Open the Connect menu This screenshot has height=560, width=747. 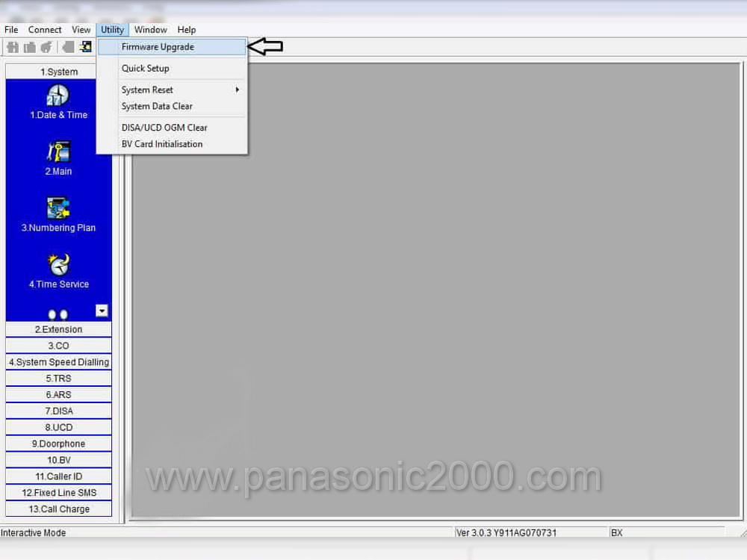click(45, 30)
